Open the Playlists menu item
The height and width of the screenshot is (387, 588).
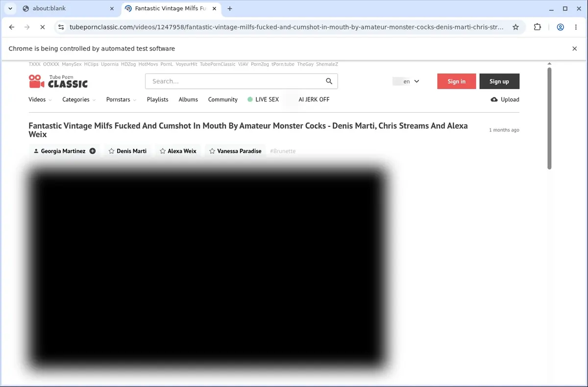click(157, 99)
